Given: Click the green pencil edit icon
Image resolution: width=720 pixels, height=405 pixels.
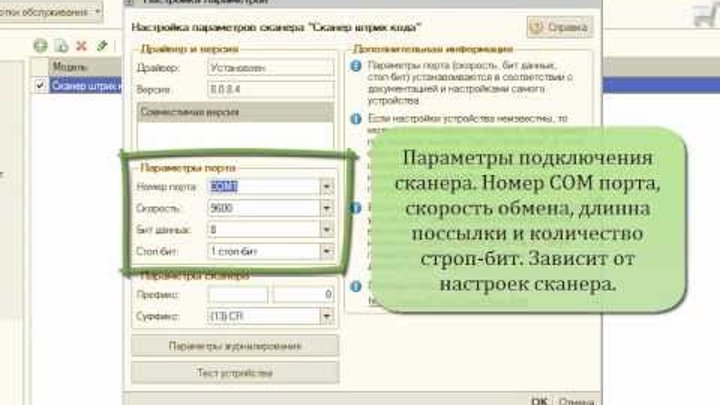Looking at the screenshot, I should (x=101, y=45).
